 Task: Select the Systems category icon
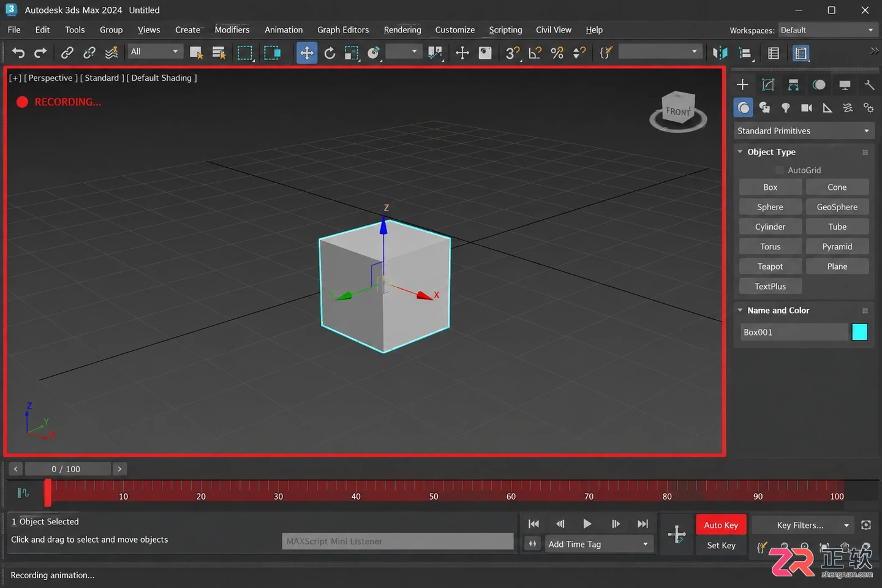tap(869, 108)
